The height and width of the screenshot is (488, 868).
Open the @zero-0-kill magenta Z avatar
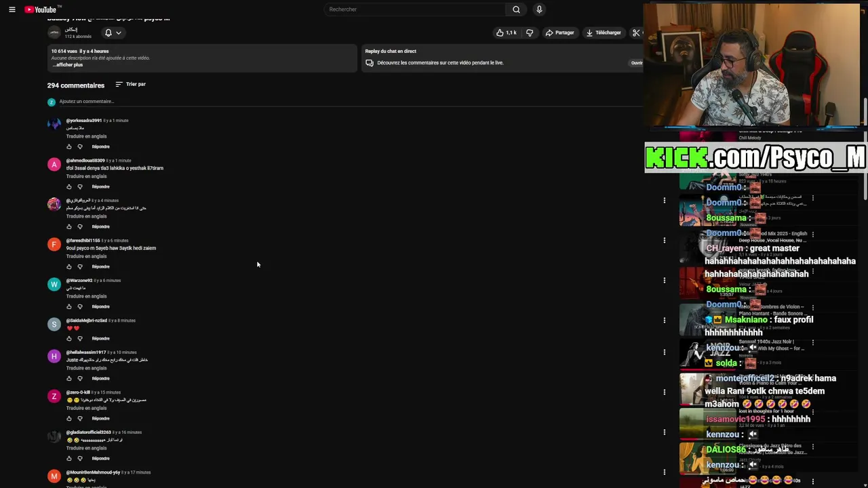54,396
